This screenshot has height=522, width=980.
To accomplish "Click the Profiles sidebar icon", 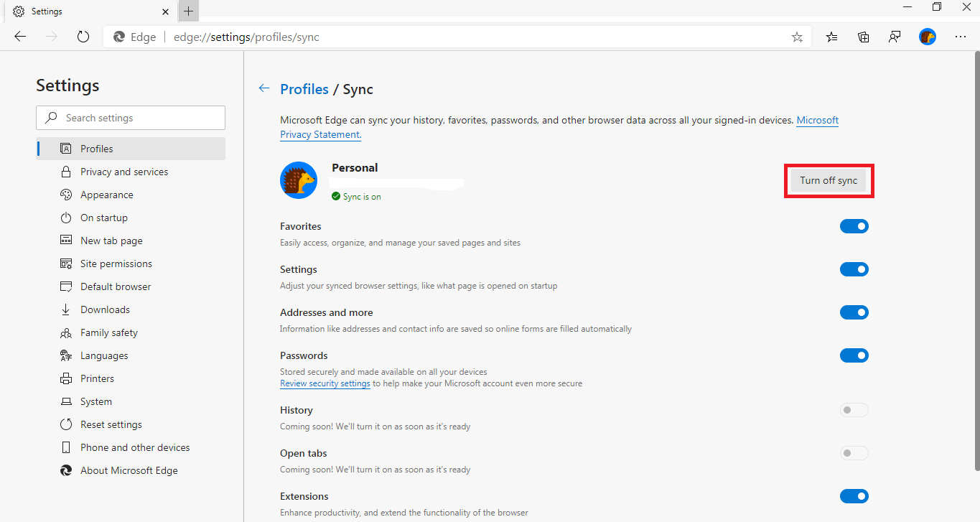I will pos(66,149).
